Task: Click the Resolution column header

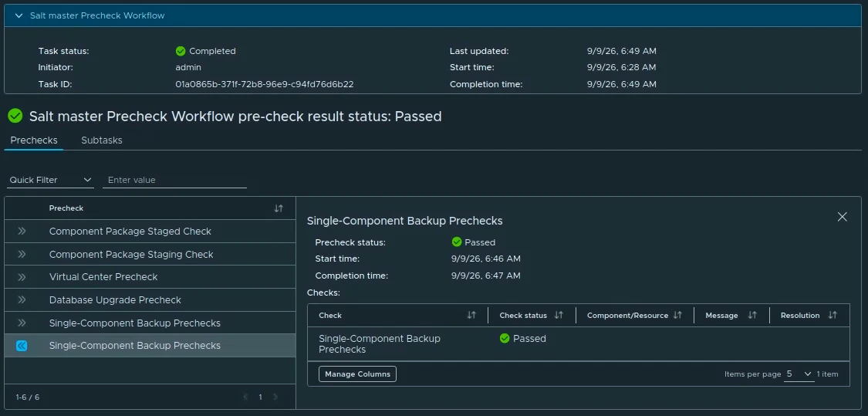Action: coord(800,315)
